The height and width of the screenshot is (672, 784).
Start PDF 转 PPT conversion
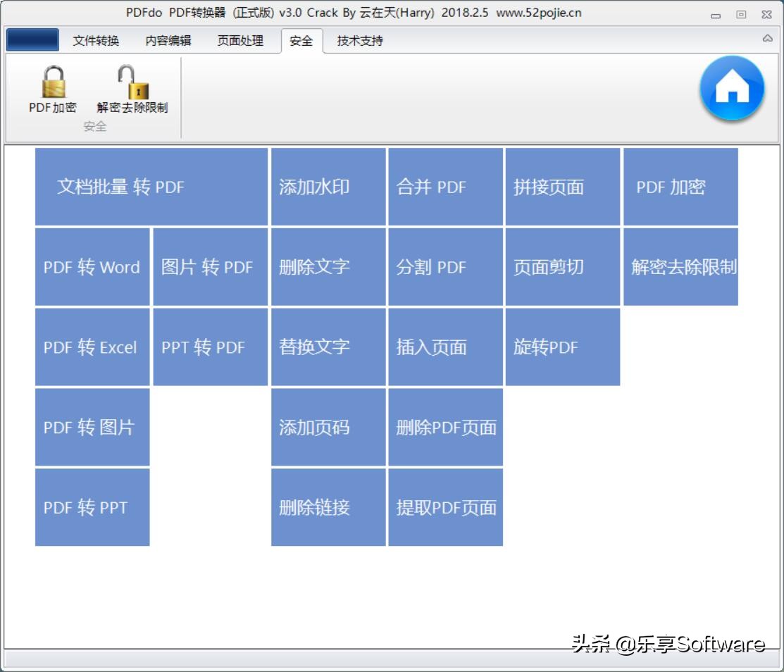click(92, 506)
